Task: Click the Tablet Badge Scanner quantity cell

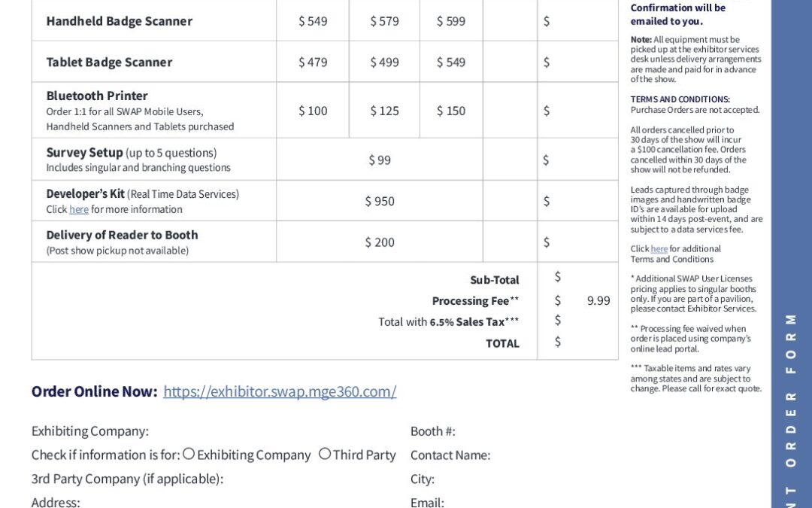Action: point(510,62)
